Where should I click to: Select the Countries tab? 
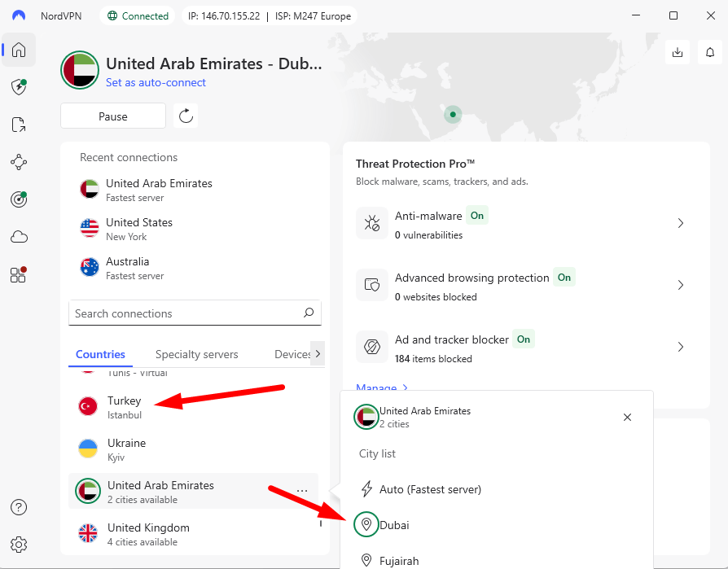pos(100,354)
